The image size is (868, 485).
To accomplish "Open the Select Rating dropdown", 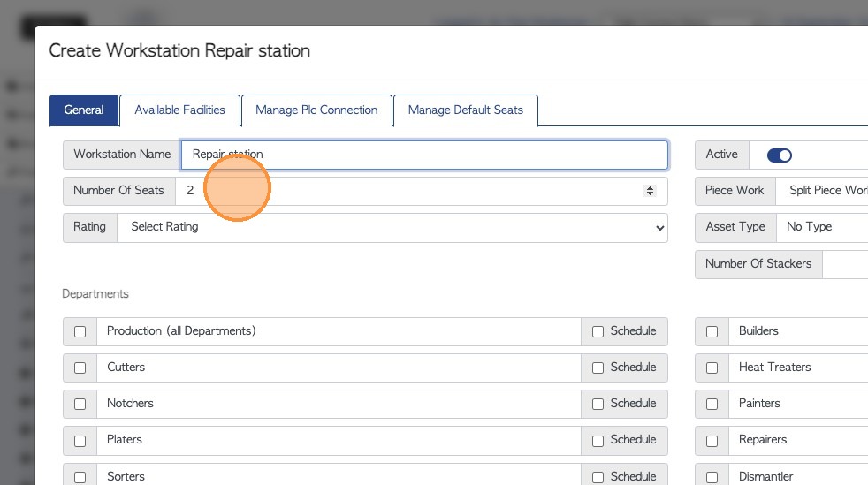I will click(392, 227).
